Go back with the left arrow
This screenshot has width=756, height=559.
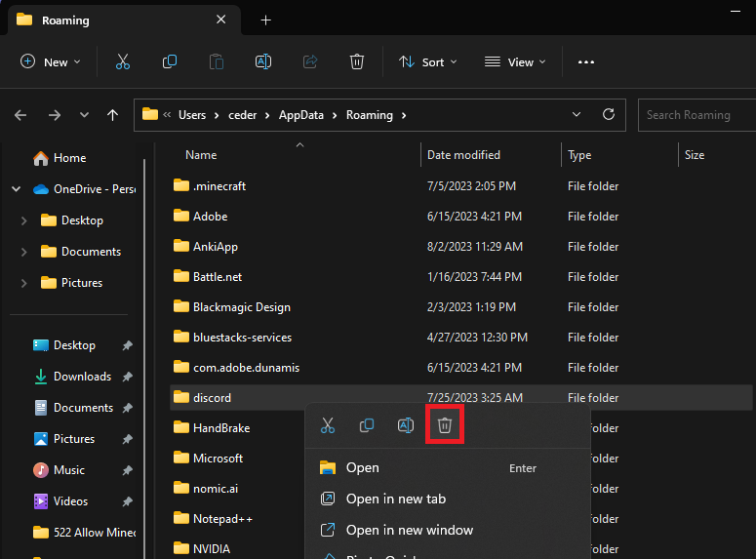(x=20, y=115)
